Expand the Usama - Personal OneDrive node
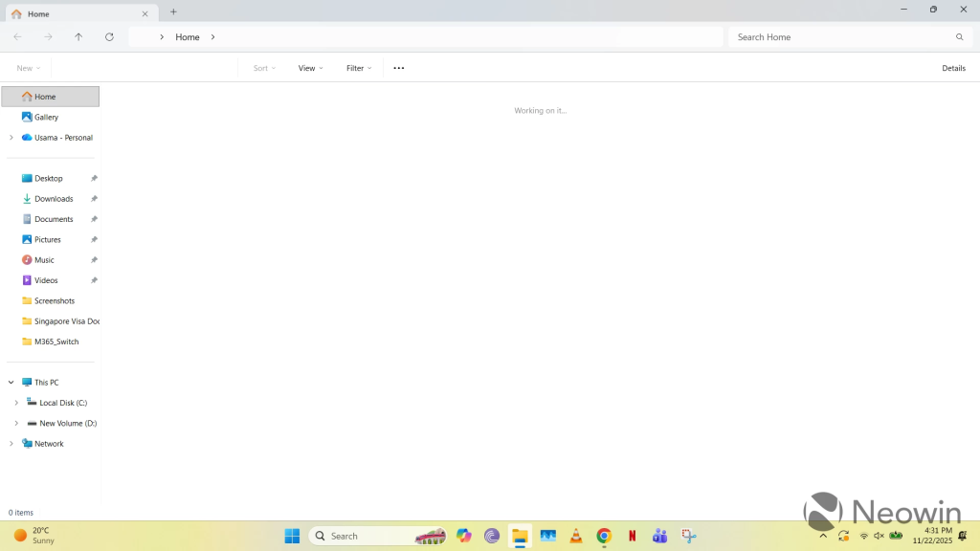This screenshot has height=551, width=980. (x=11, y=137)
